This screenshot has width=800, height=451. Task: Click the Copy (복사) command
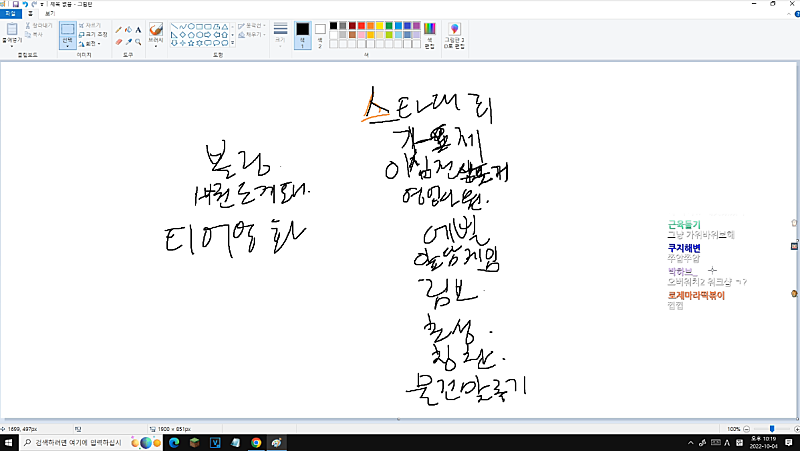click(x=34, y=34)
